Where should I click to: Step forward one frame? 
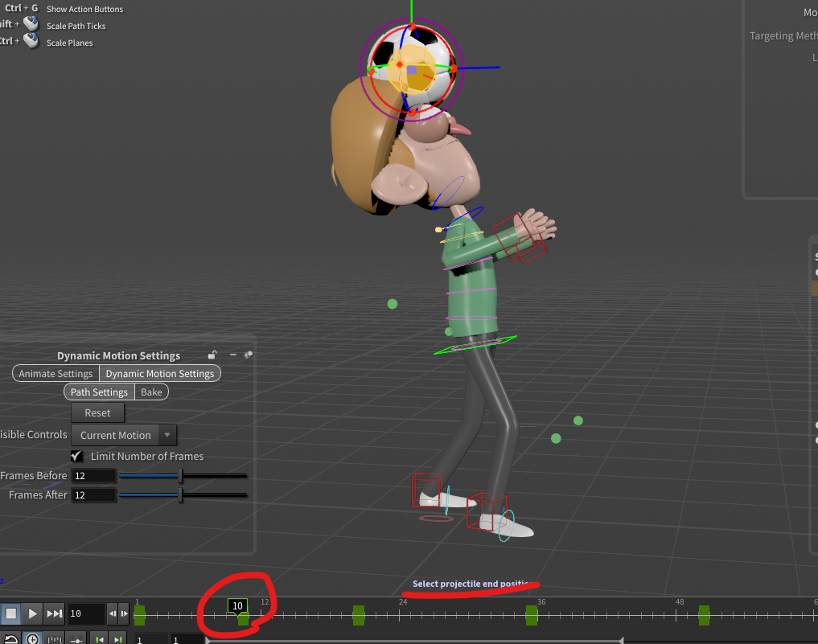(124, 613)
